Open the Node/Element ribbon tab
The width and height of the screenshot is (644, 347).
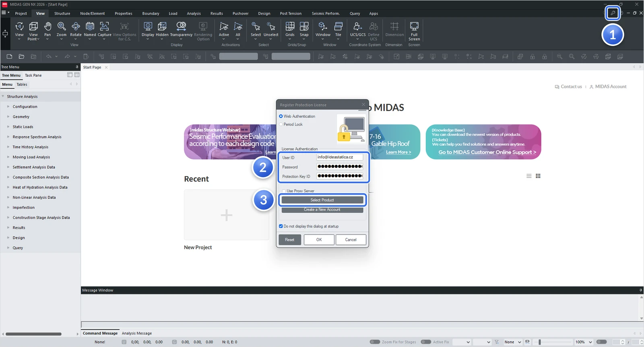(x=92, y=13)
